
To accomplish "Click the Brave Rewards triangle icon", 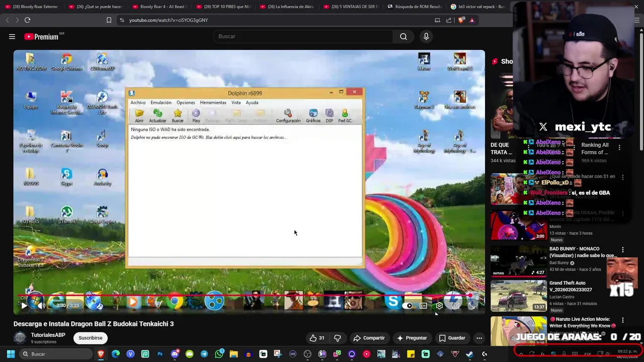I will click(472, 20).
